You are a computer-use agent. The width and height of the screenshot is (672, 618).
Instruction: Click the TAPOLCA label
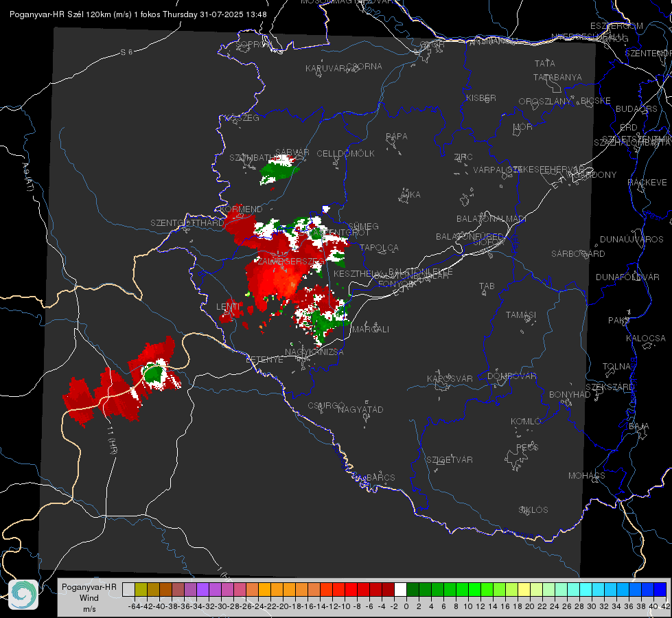click(x=380, y=247)
